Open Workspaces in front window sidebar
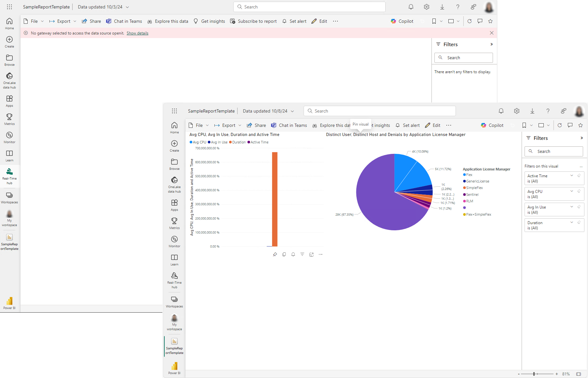The width and height of the screenshot is (588, 378). coord(174,302)
